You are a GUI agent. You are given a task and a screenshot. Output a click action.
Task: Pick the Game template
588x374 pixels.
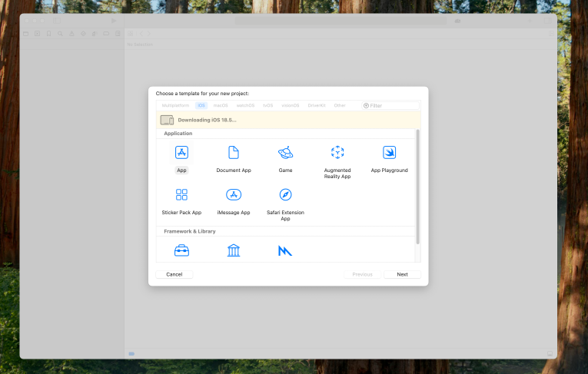285,153
